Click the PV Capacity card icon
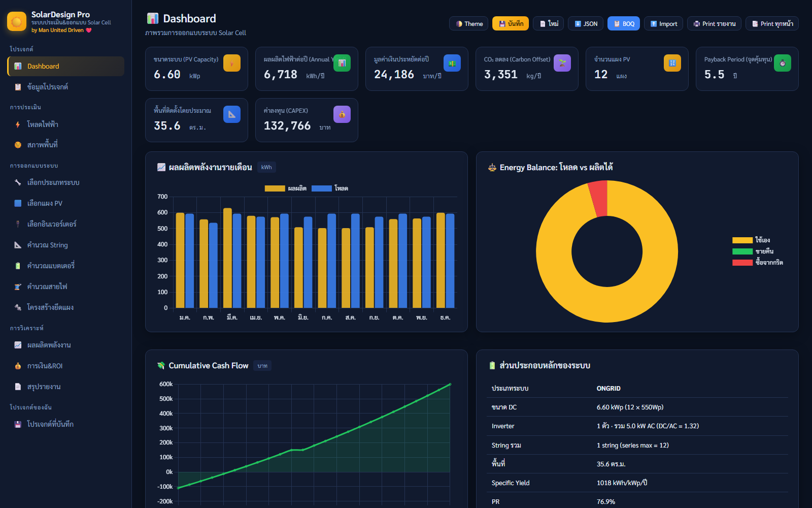 point(232,63)
